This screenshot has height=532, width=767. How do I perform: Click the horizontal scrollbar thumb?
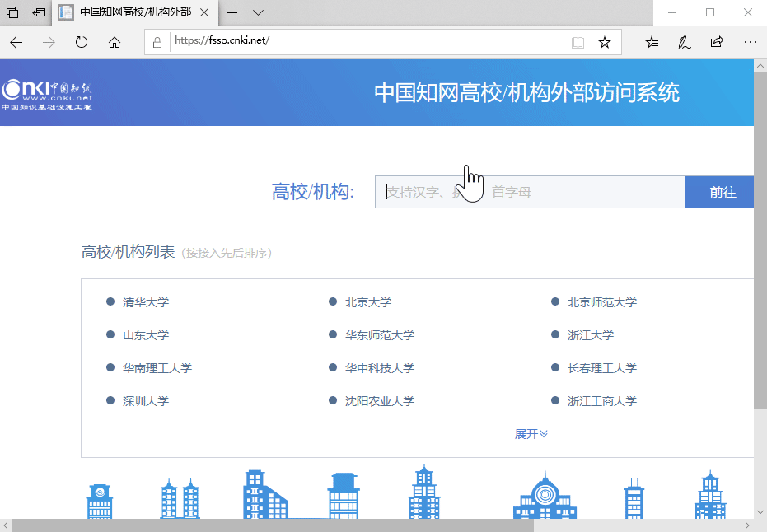273,525
